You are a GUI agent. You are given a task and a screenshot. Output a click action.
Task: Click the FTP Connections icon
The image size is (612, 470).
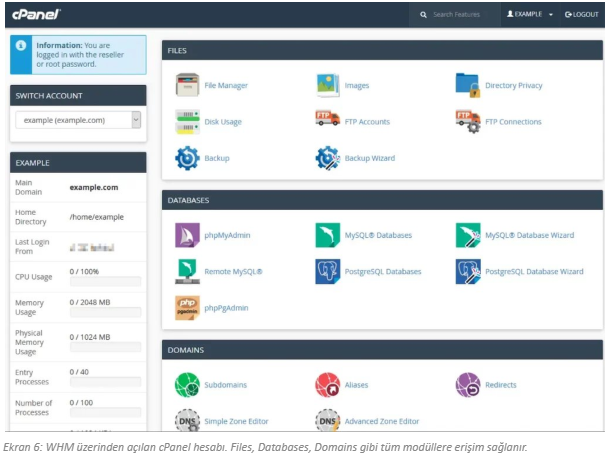(x=468, y=121)
